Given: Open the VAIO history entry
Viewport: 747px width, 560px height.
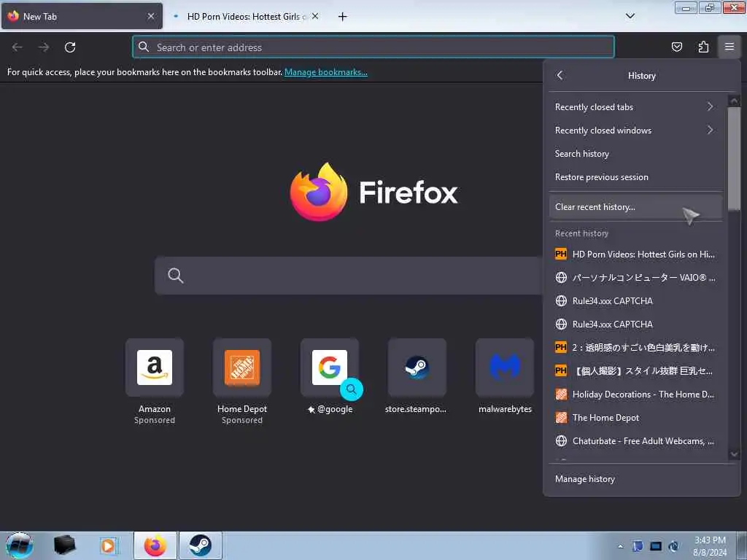Looking at the screenshot, I should [635, 278].
